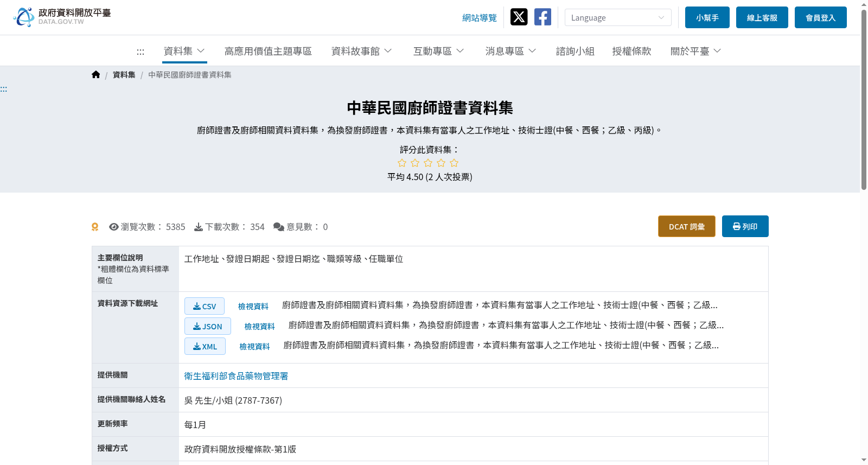The image size is (868, 465).
Task: Open 授權條款 menu item
Action: pyautogui.click(x=631, y=51)
